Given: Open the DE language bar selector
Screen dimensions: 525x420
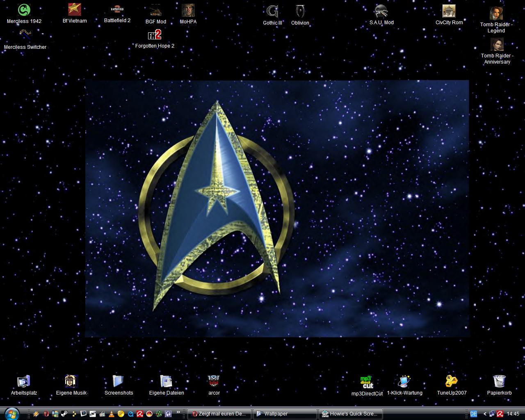Looking at the screenshot, I should (x=473, y=414).
